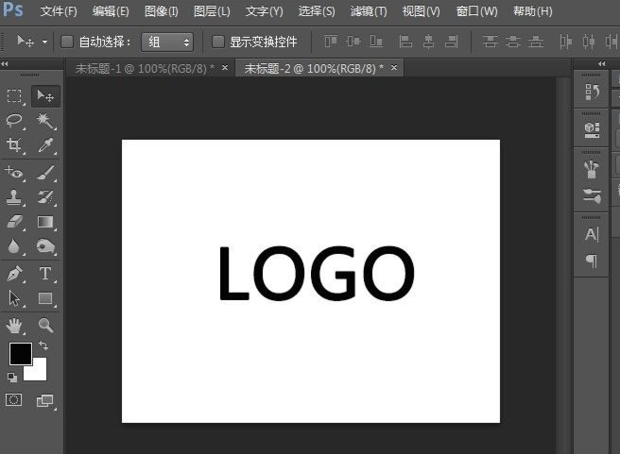Screen dimensions: 620x454
Task: Select the History Brush tool
Action: point(45,197)
